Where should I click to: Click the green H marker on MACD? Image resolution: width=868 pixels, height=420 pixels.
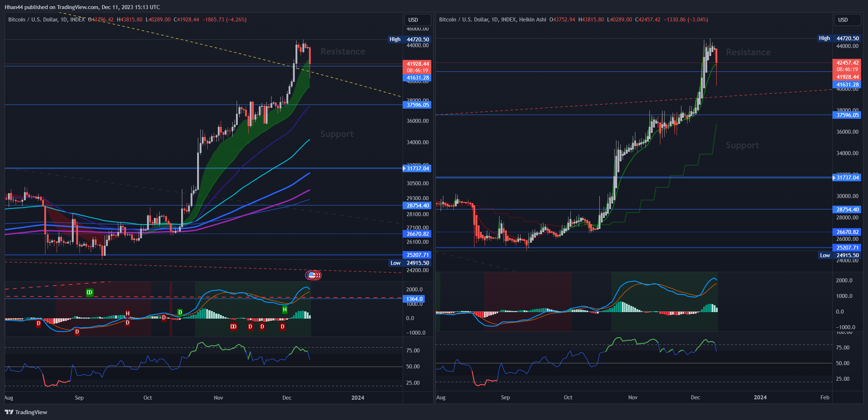tap(285, 310)
